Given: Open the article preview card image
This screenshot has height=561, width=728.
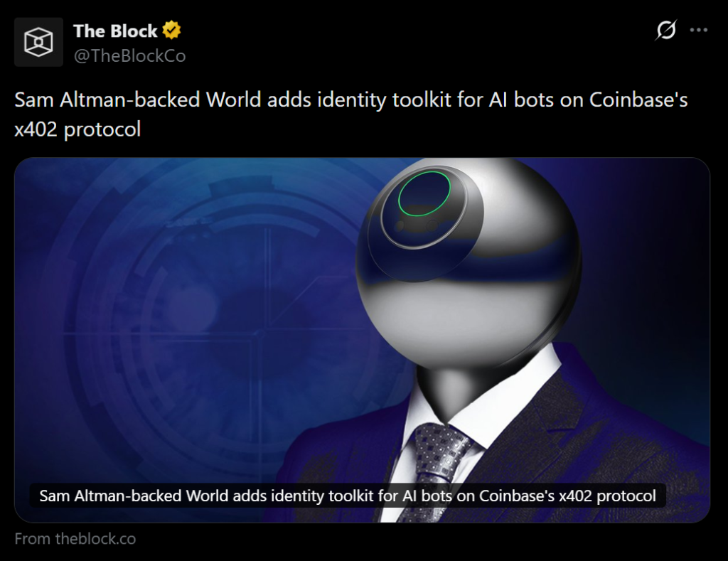Looking at the screenshot, I should (362, 340).
